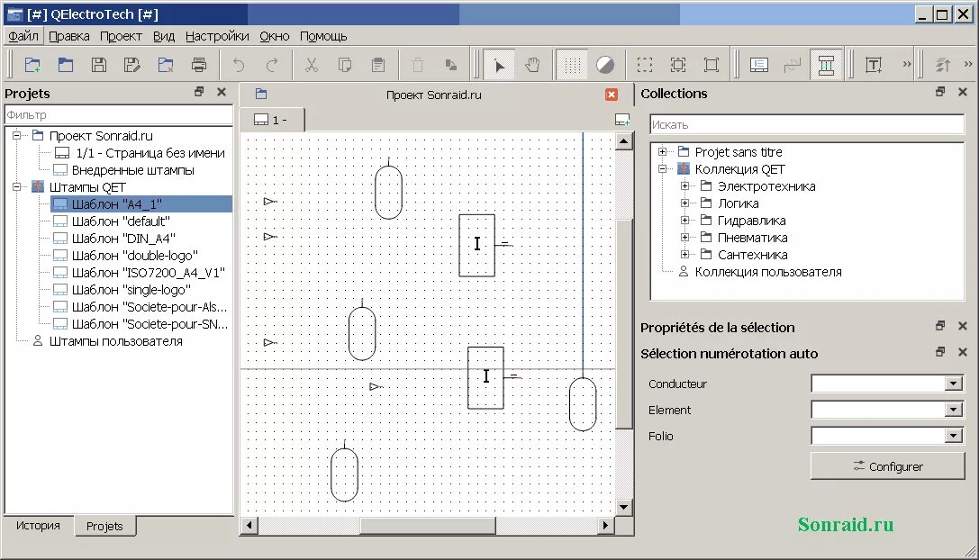
Task: Collapse the Проект Sonraid.ru tree node
Action: pyautogui.click(x=17, y=135)
